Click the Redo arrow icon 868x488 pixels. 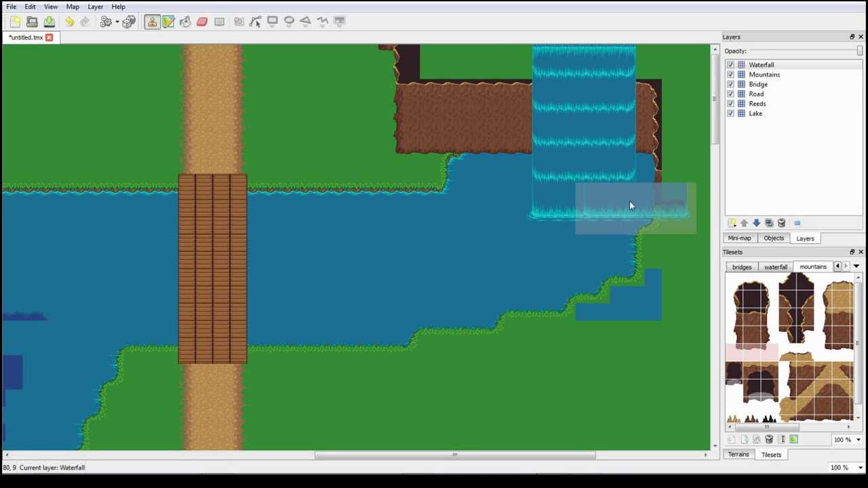(85, 22)
